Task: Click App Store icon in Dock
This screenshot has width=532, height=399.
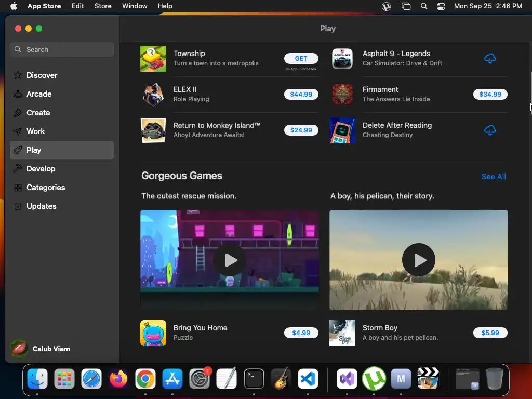Action: (172, 379)
